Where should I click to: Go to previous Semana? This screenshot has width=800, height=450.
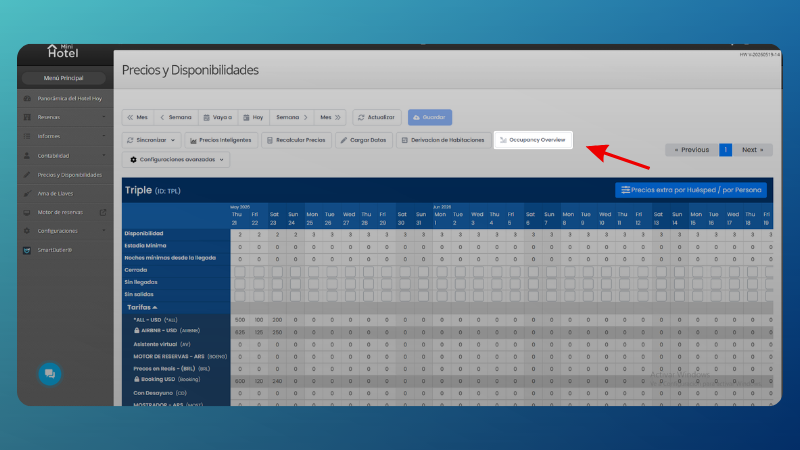click(x=176, y=117)
